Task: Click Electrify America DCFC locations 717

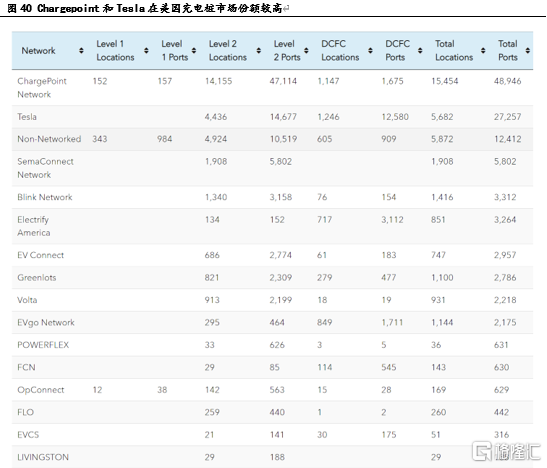Action: click(x=324, y=219)
